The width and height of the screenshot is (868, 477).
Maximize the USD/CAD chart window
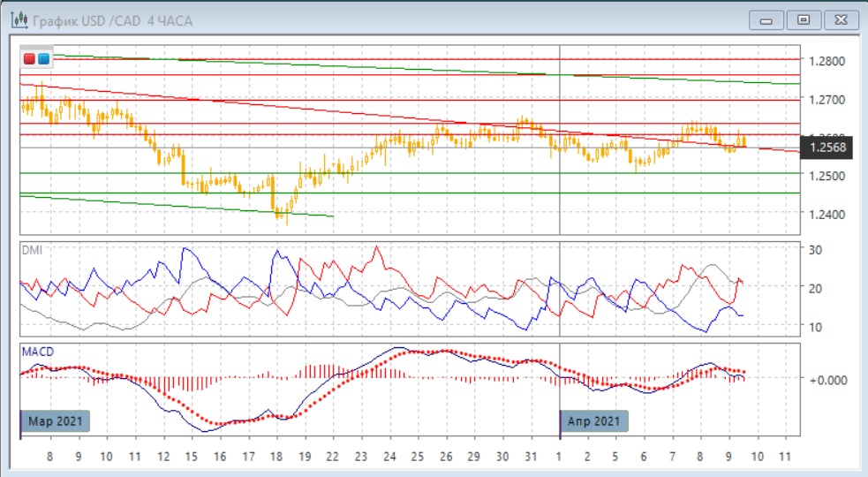pos(803,19)
